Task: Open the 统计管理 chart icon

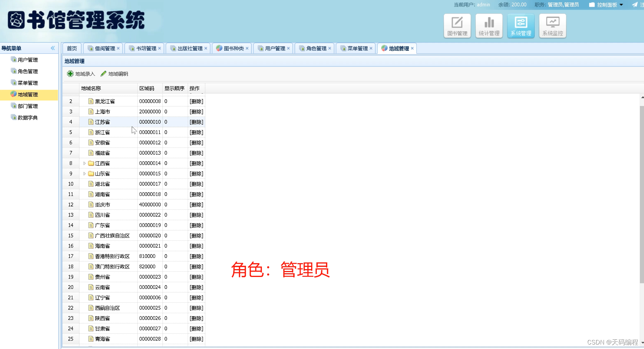Action: click(x=489, y=26)
